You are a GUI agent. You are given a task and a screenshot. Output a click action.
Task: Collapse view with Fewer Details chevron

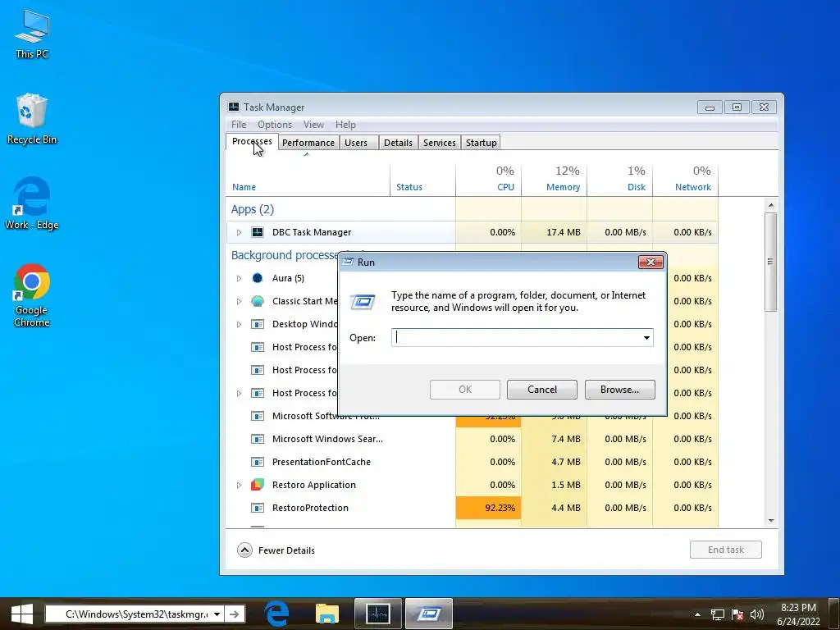(x=244, y=550)
